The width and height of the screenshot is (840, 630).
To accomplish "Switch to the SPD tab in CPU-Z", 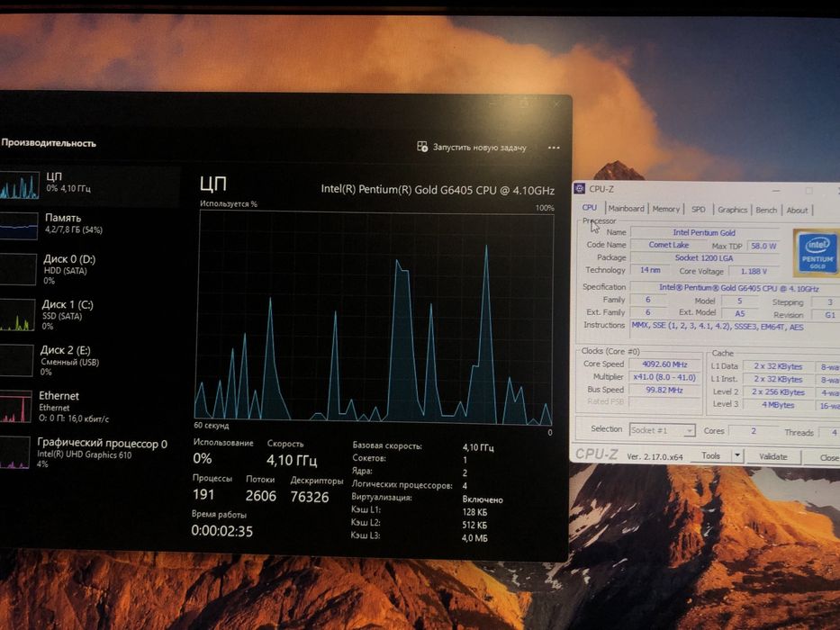I will [699, 210].
